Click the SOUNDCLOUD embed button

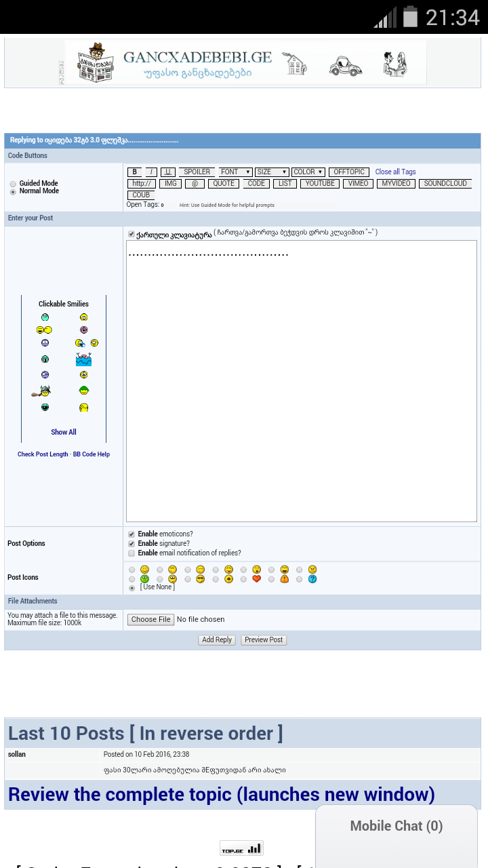click(x=445, y=184)
